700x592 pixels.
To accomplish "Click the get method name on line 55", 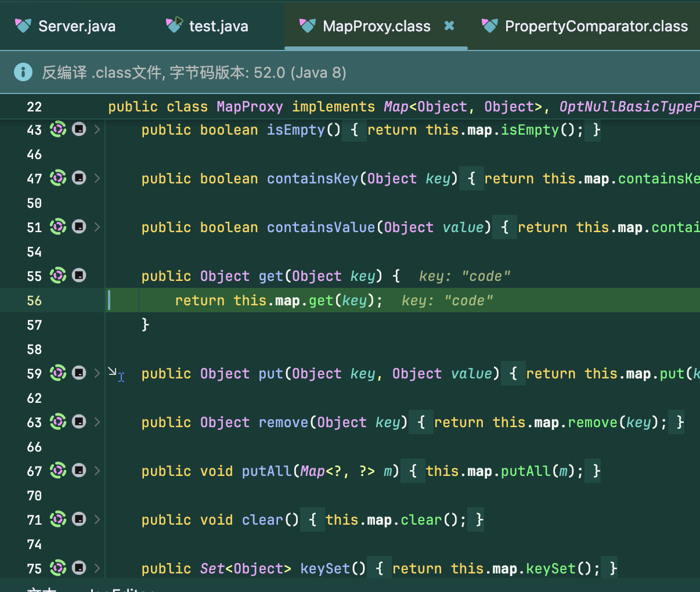I will click(270, 276).
